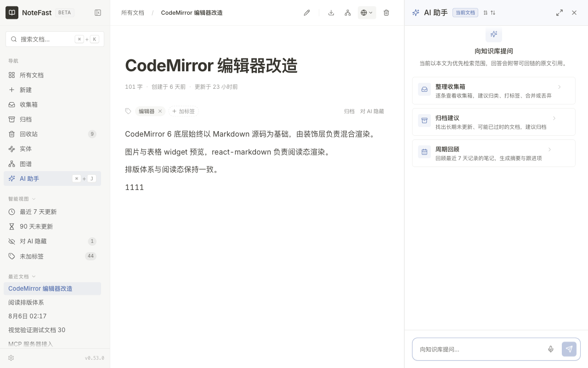Open recent document MCP 服务器接入
Viewport: 588px width, 368px height.
pos(52,344)
